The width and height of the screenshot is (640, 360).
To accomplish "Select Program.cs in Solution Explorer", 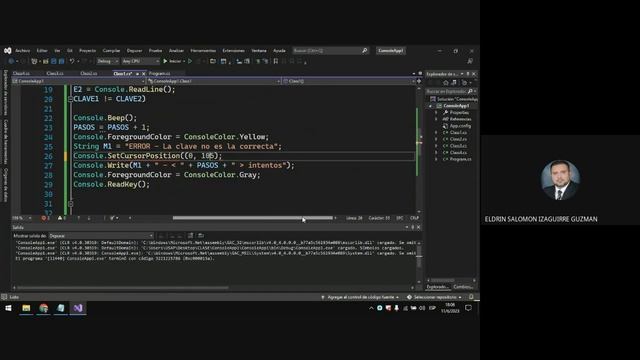I will tap(460, 159).
